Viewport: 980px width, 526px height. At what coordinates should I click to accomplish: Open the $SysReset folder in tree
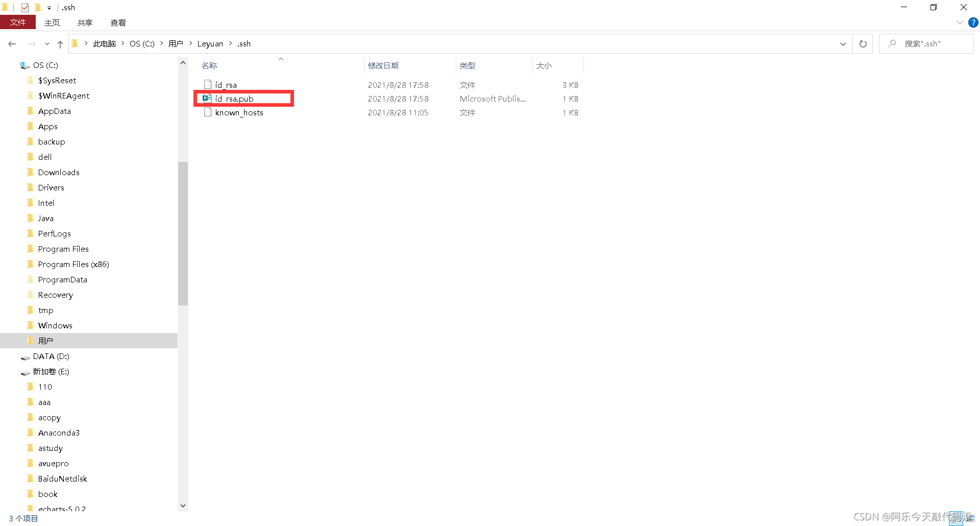(x=57, y=81)
